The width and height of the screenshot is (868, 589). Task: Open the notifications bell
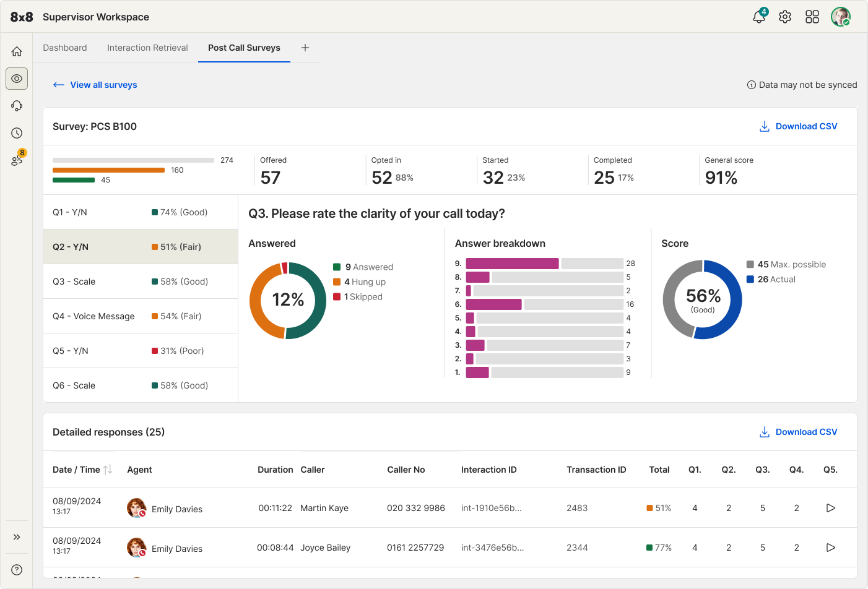coord(758,17)
